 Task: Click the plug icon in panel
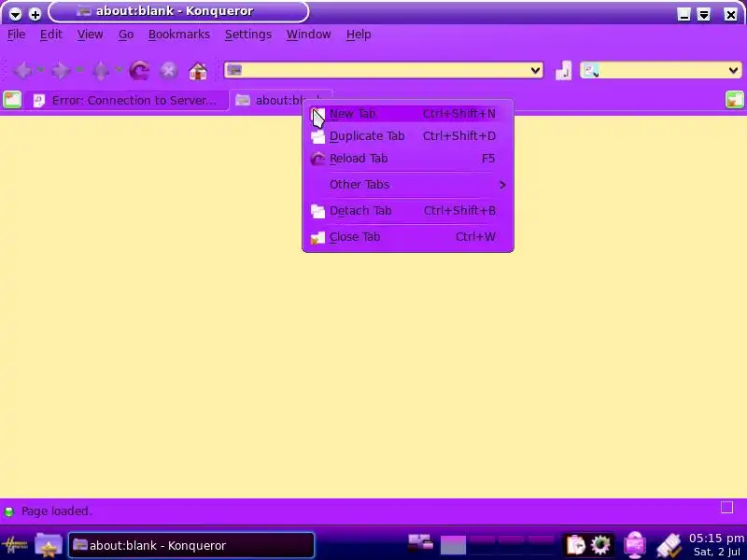[669, 545]
